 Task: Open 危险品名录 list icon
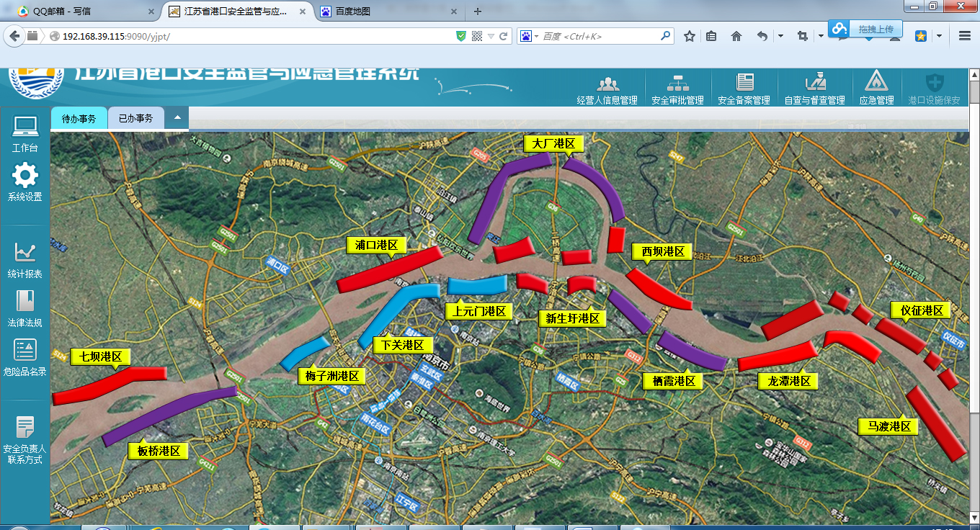tap(25, 351)
